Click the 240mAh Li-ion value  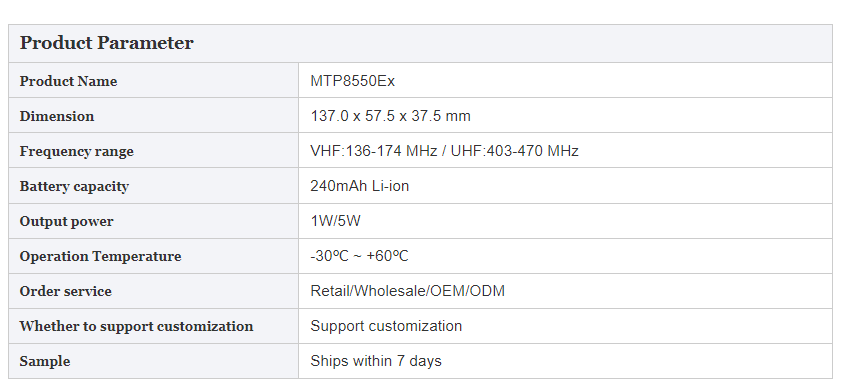(x=360, y=186)
